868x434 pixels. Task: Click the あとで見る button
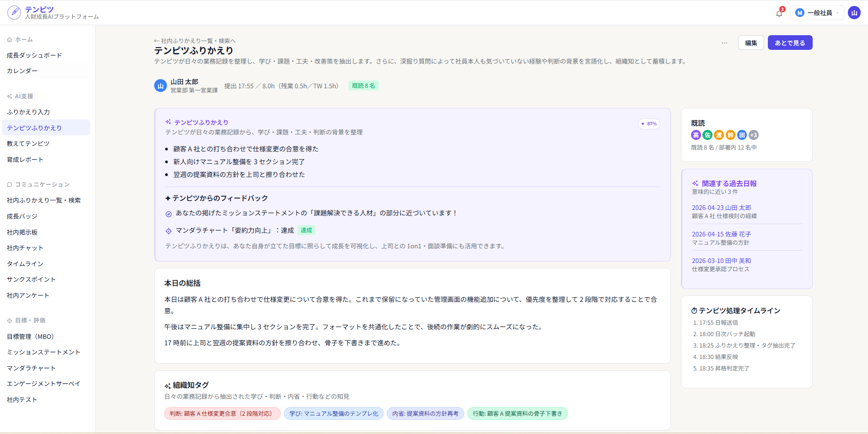coord(790,43)
